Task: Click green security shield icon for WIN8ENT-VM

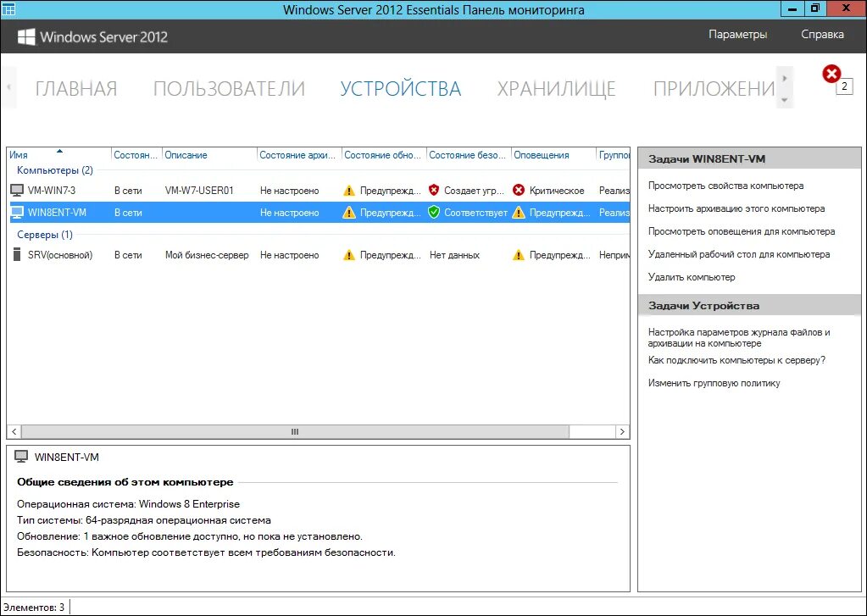Action: pos(434,213)
